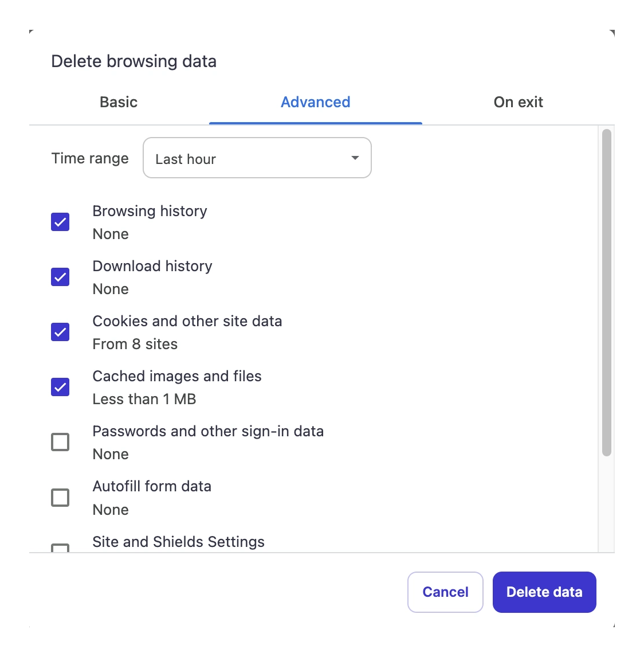The height and width of the screenshot is (657, 644).
Task: Uncheck the Download history checkbox
Action: [60, 277]
